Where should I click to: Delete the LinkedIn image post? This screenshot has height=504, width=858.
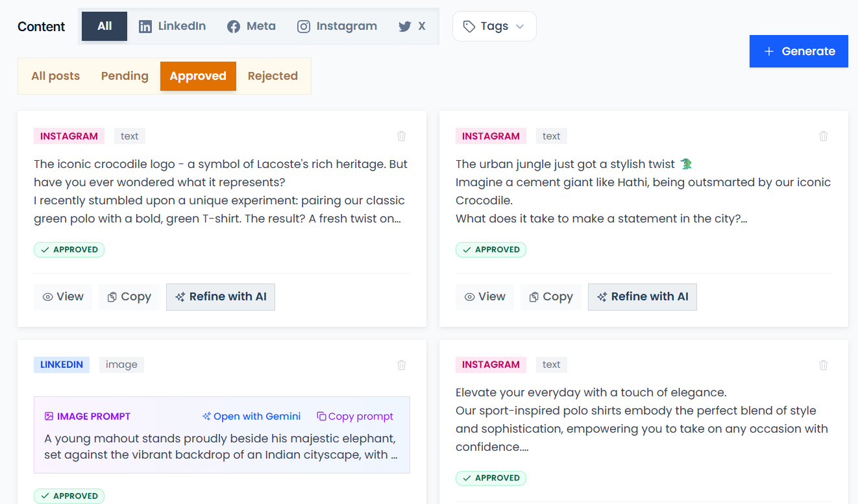[402, 365]
